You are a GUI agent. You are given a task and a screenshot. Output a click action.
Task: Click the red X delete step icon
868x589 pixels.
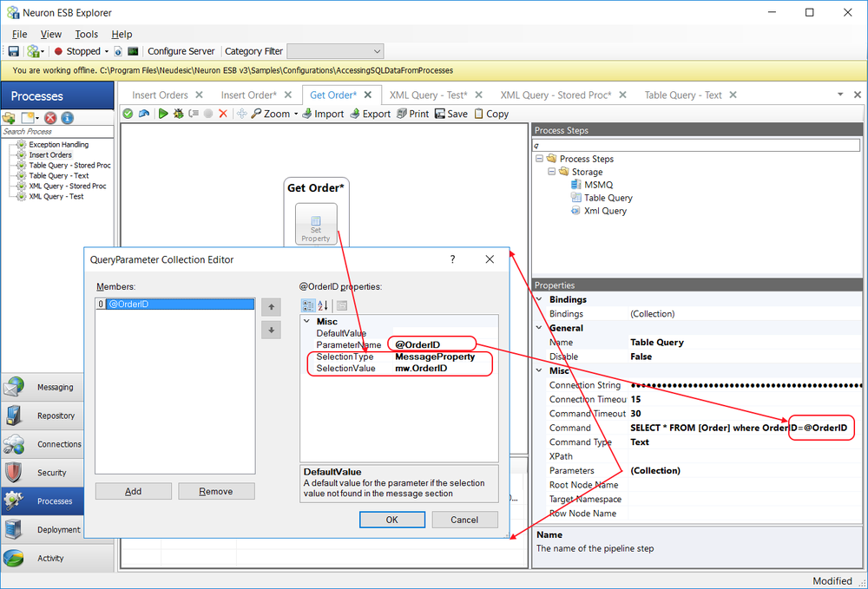click(223, 114)
